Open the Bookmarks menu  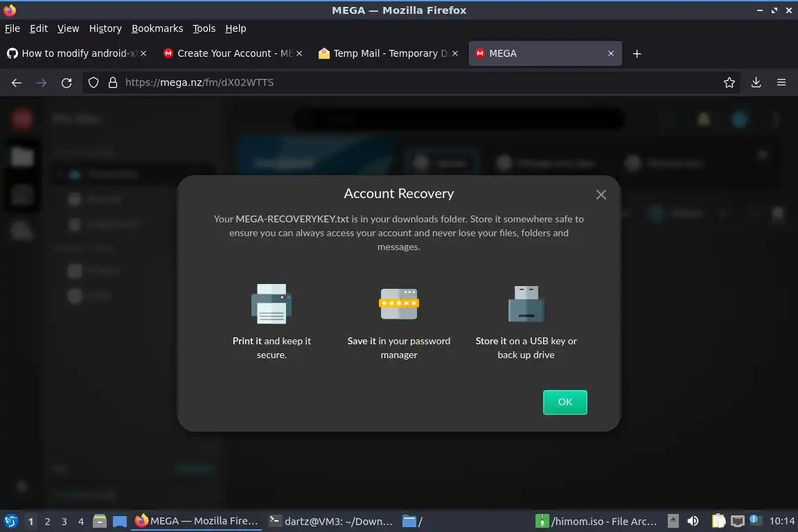[157, 28]
